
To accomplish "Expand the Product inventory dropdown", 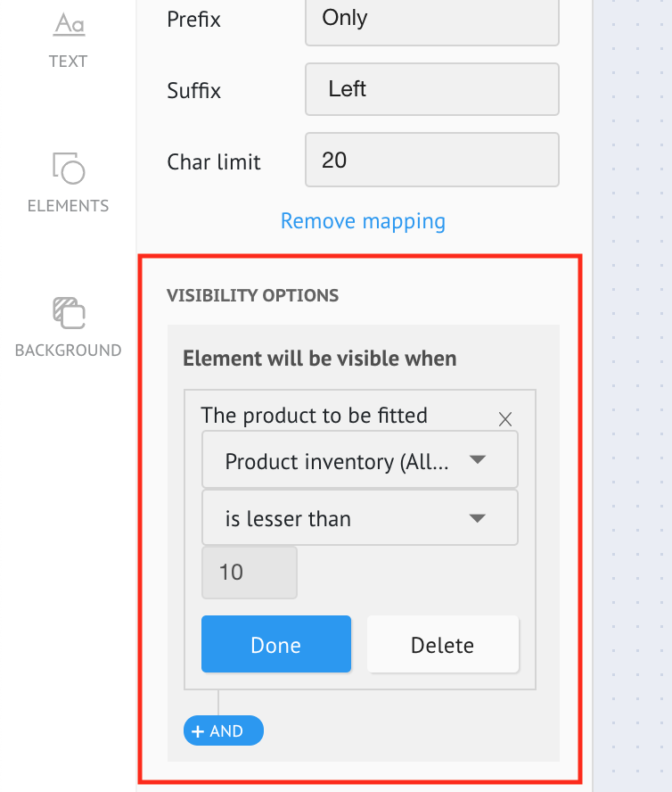I will coord(359,461).
